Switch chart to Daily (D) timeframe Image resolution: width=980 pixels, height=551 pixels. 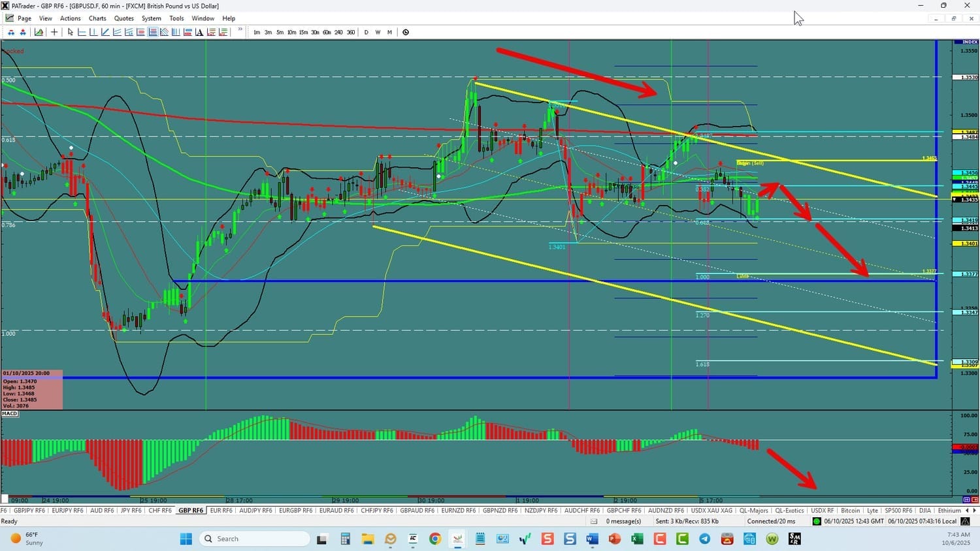tap(366, 32)
